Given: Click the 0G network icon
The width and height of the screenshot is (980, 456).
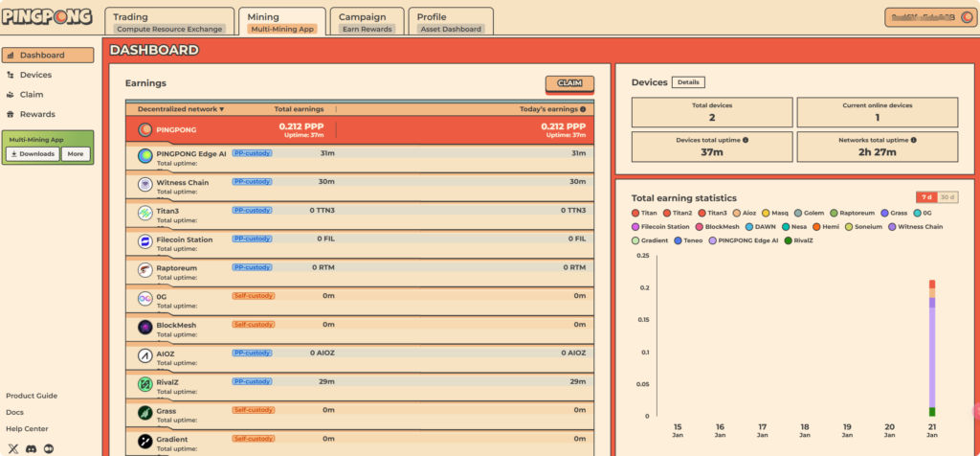Looking at the screenshot, I should pyautogui.click(x=145, y=298).
